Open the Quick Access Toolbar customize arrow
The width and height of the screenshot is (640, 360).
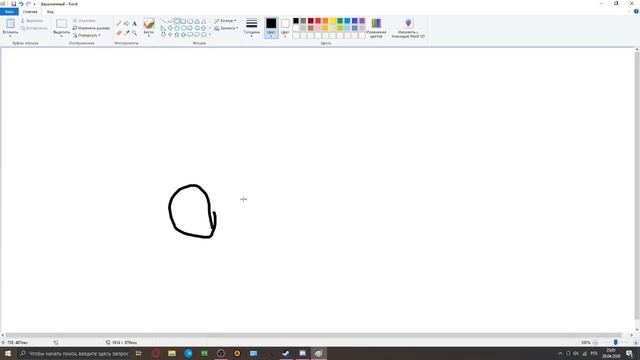pos(34,4)
